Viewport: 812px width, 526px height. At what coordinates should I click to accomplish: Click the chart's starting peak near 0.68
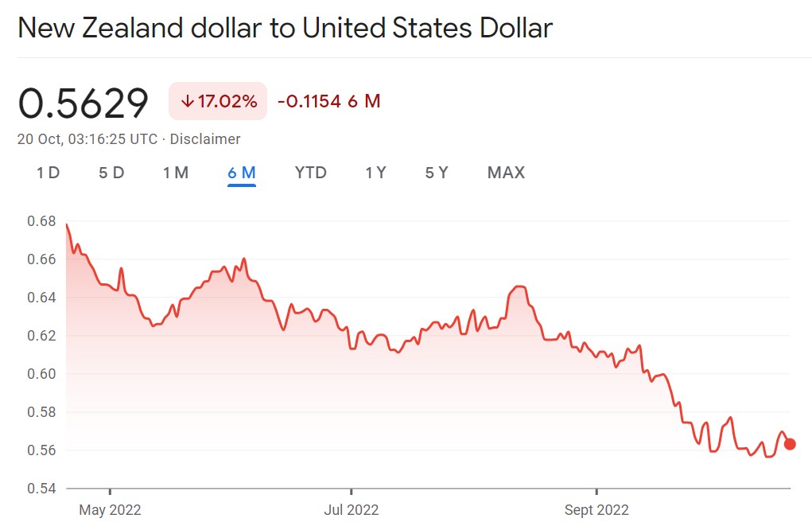(67, 225)
